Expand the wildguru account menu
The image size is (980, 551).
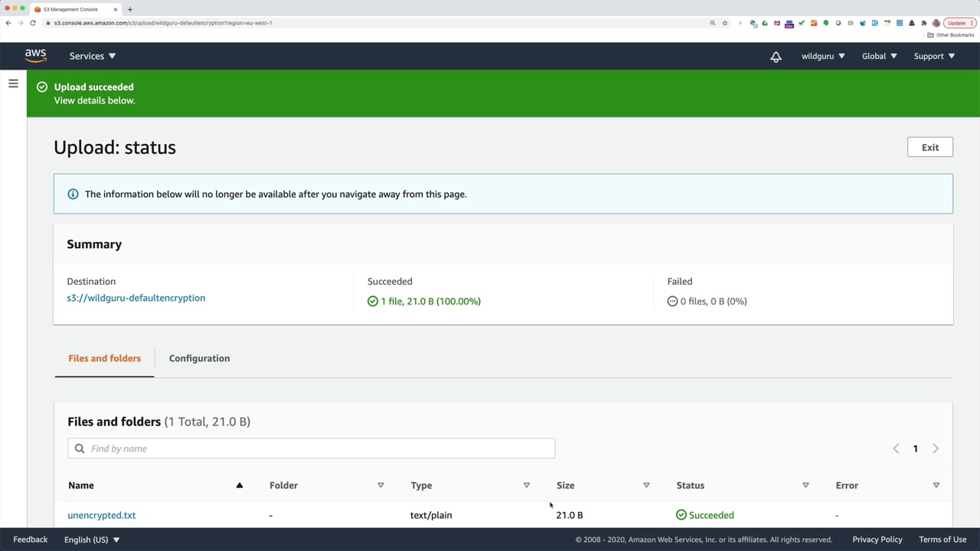click(823, 56)
